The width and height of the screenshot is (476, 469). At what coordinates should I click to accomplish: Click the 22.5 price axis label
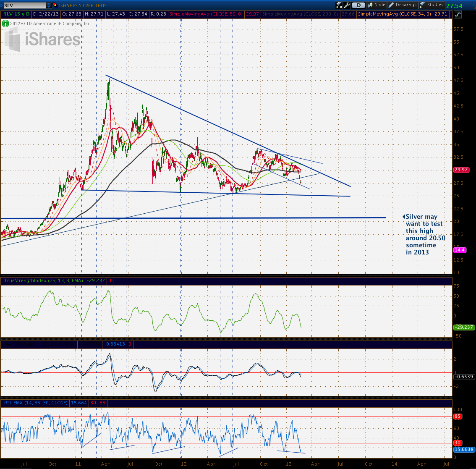(x=458, y=209)
